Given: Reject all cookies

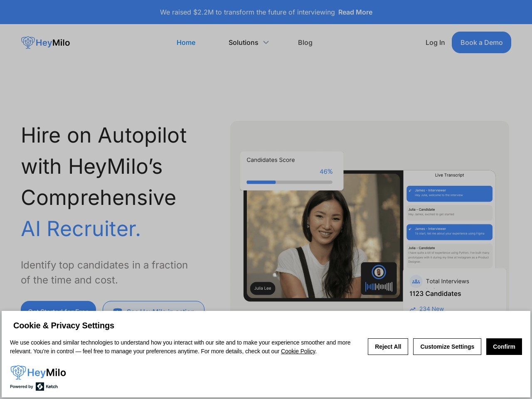Looking at the screenshot, I should point(388,347).
